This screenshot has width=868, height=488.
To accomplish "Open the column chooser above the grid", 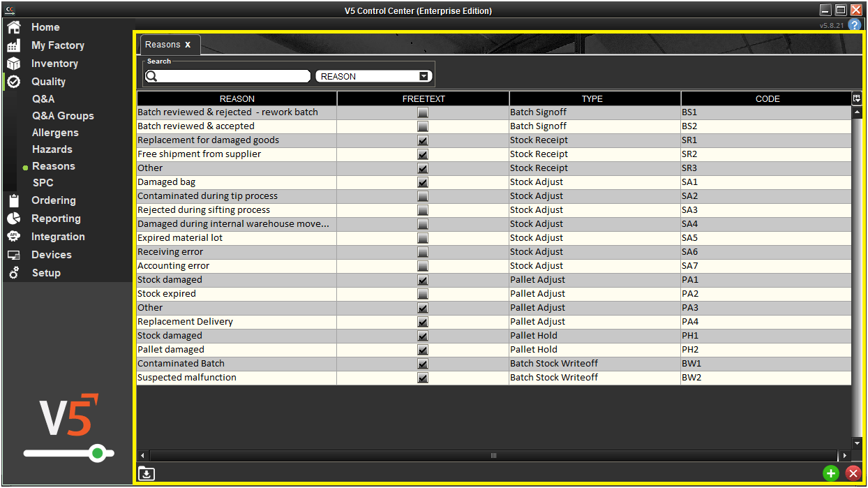I will [858, 98].
